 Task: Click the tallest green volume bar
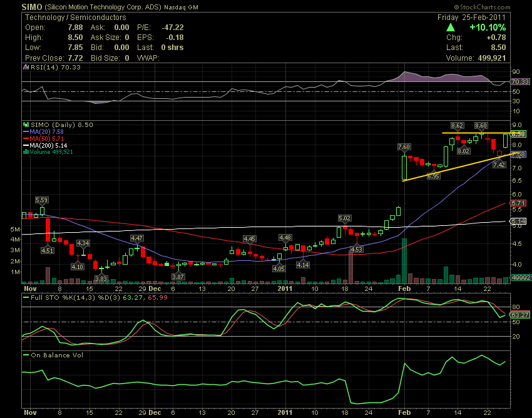coord(404,261)
